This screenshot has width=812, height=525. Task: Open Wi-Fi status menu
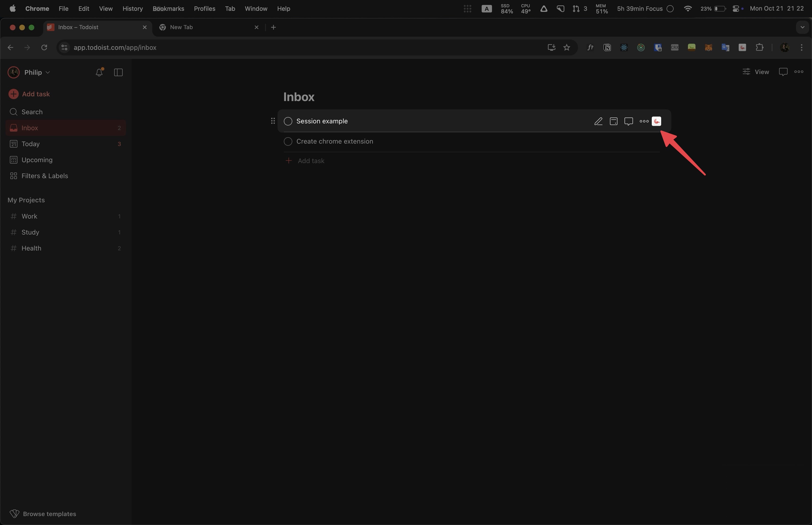(688, 8)
